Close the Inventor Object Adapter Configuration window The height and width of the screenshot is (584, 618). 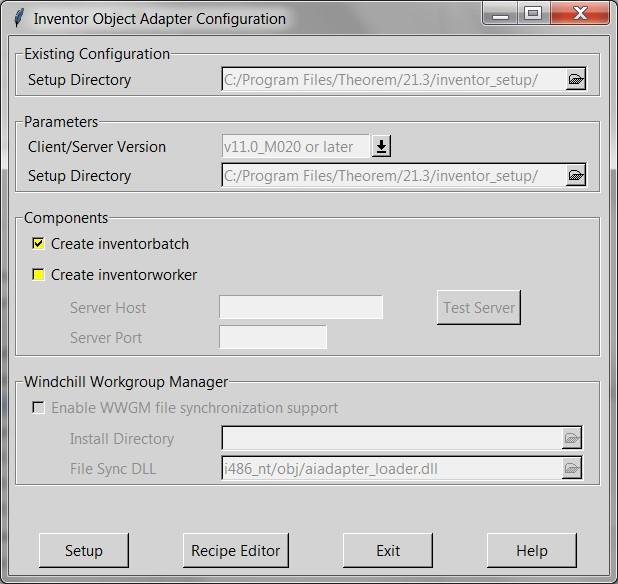(x=580, y=14)
